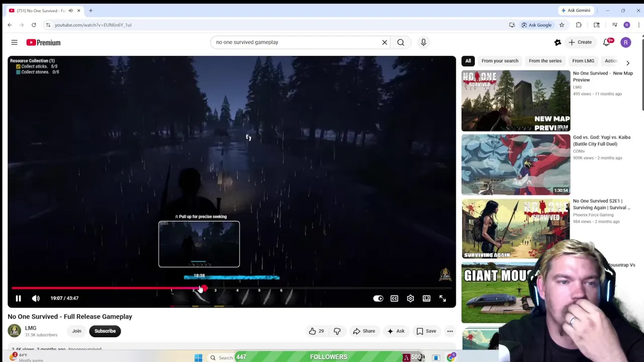The image size is (644, 362).
Task: Turn on closed captions (CC)
Action: [394, 299]
